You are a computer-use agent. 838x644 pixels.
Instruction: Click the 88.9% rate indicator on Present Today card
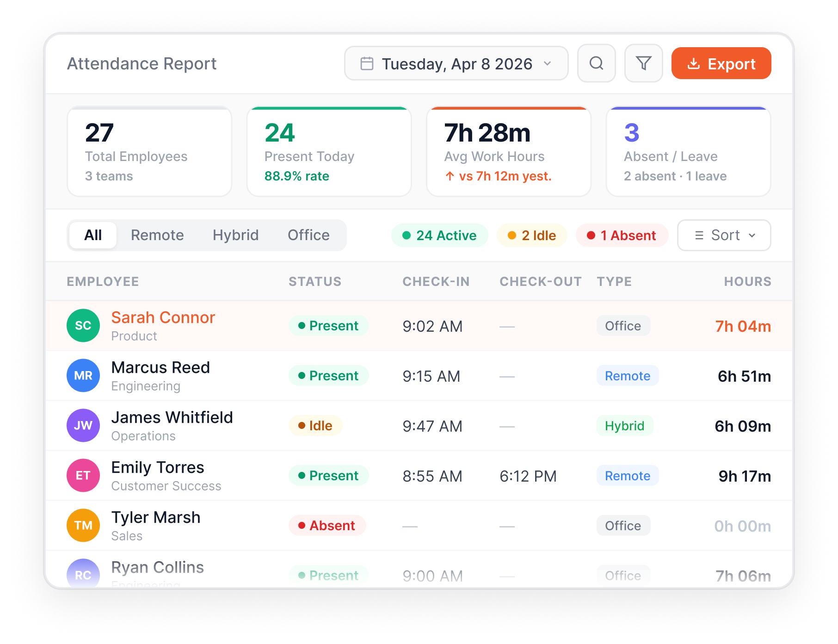click(x=296, y=176)
